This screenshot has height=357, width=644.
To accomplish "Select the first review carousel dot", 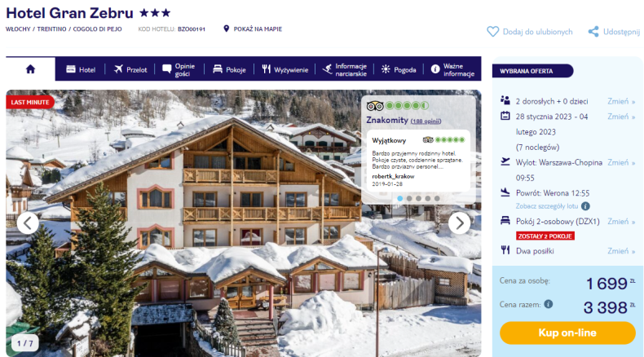I will coord(400,198).
